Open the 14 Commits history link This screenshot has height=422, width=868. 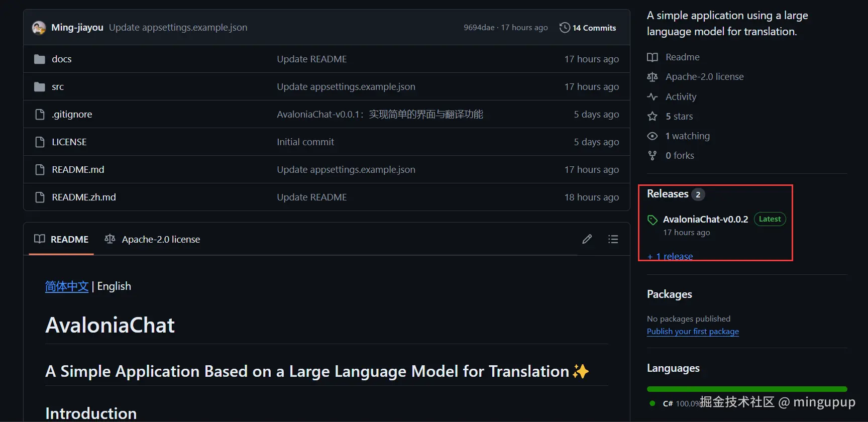588,28
